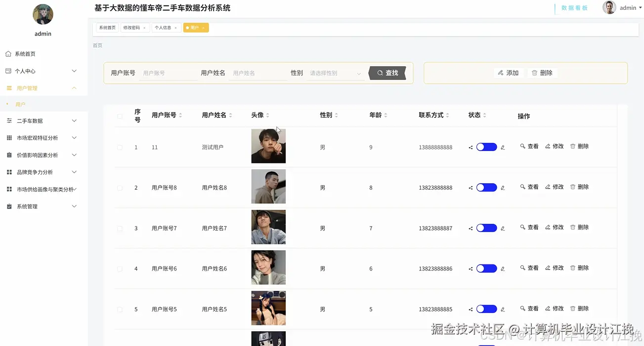This screenshot has height=346, width=644.
Task: Toggle the status switch for 测试用户
Action: [x=486, y=147]
